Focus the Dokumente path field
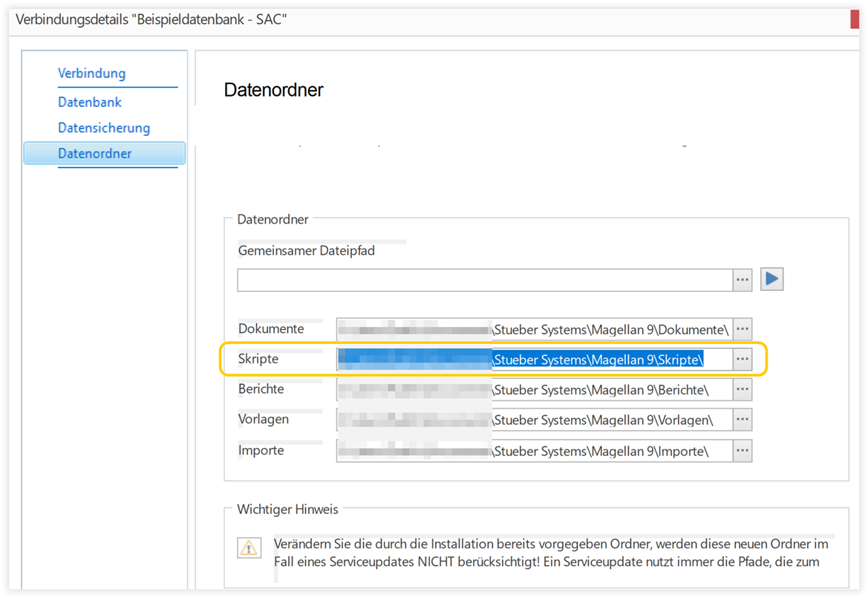The width and height of the screenshot is (868, 598). [x=535, y=328]
